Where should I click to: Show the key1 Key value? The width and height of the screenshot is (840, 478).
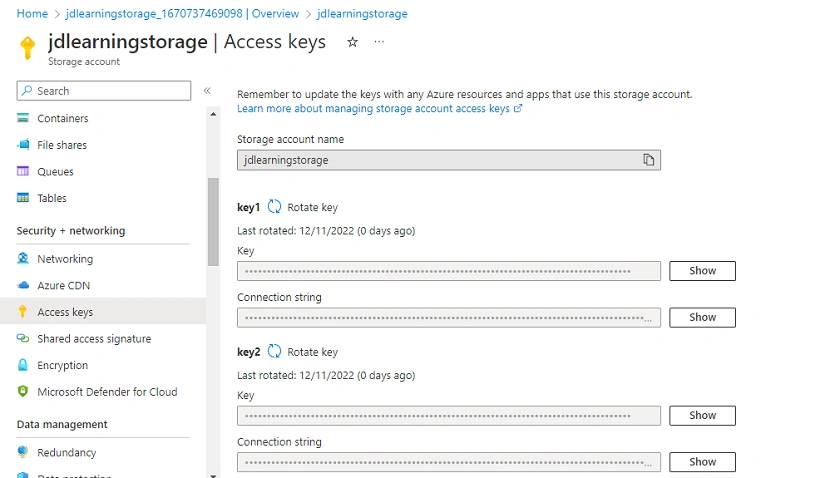702,271
